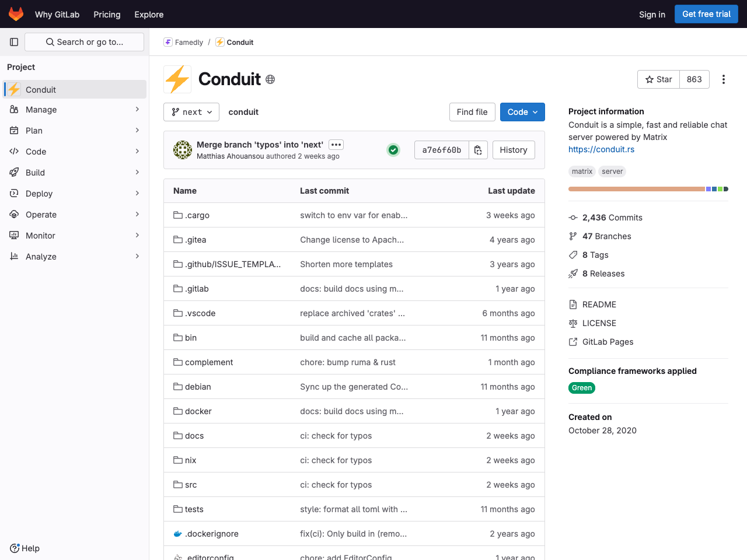
Task: Click the Releases rocket icon
Action: (573, 274)
